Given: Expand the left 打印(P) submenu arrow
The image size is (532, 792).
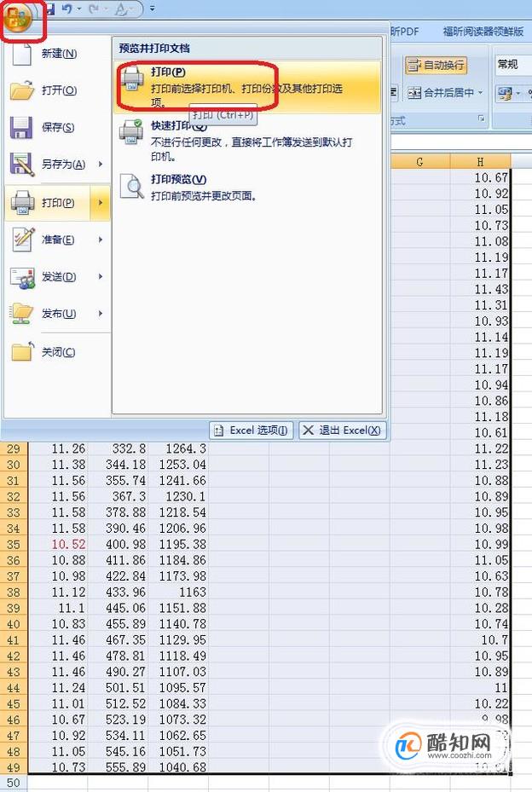Looking at the screenshot, I should 101,203.
